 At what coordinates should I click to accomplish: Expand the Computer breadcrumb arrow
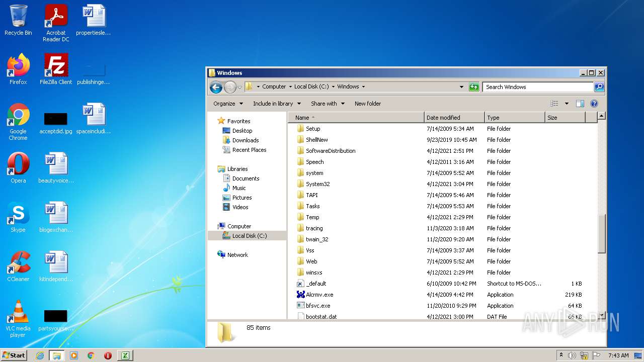[x=290, y=86]
